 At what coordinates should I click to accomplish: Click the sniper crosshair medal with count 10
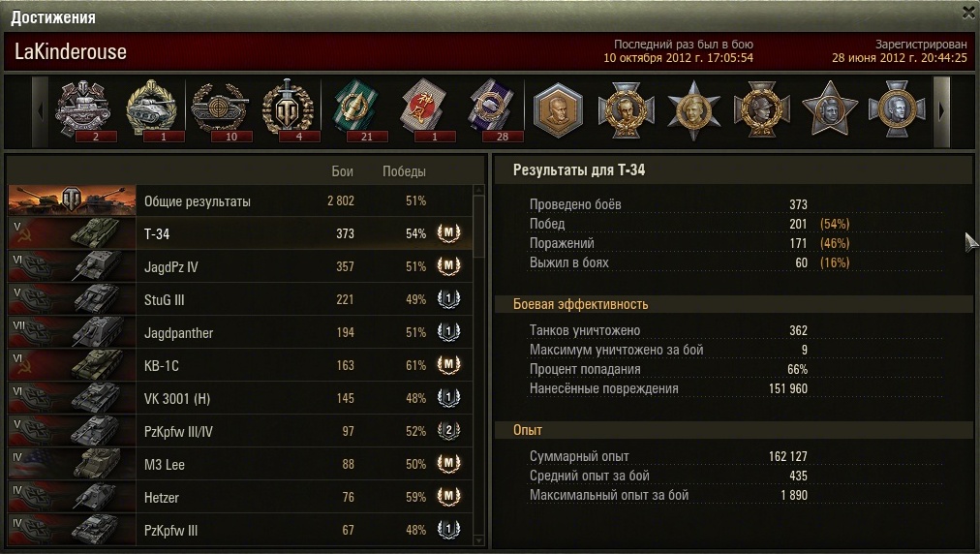[220, 109]
